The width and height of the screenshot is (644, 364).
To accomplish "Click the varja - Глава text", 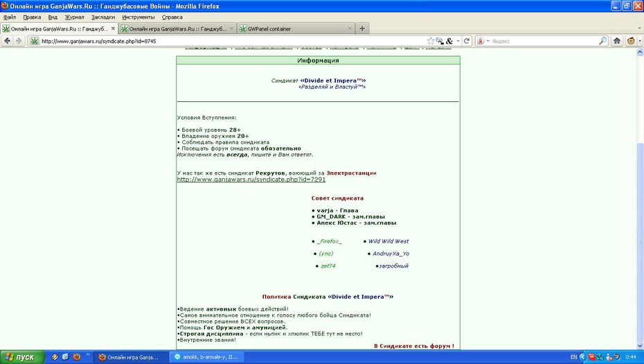I will point(337,210).
